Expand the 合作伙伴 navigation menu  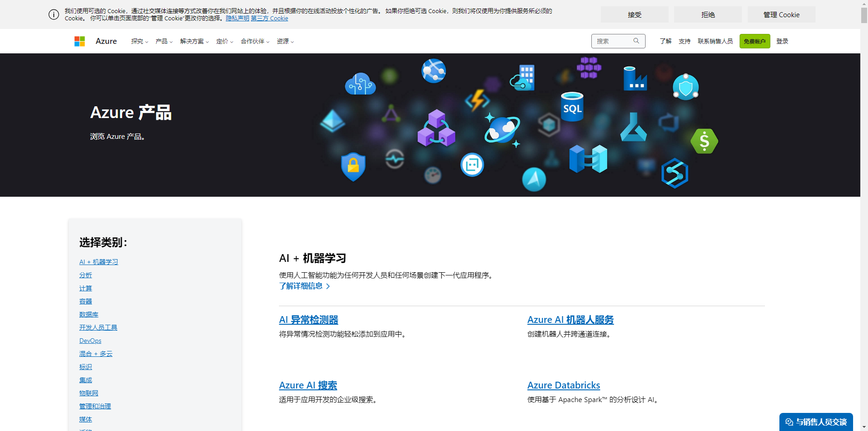(255, 41)
